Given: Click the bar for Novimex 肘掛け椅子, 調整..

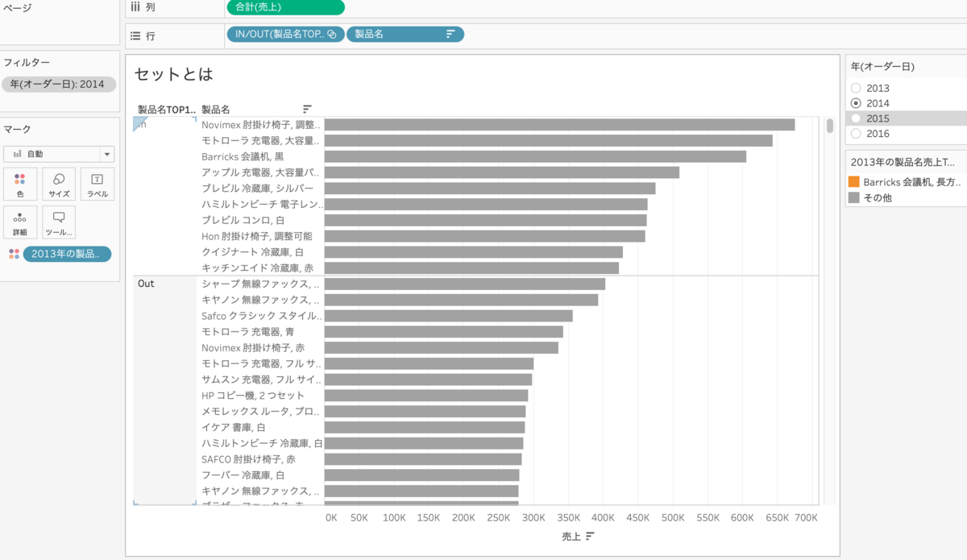Looking at the screenshot, I should (559, 125).
